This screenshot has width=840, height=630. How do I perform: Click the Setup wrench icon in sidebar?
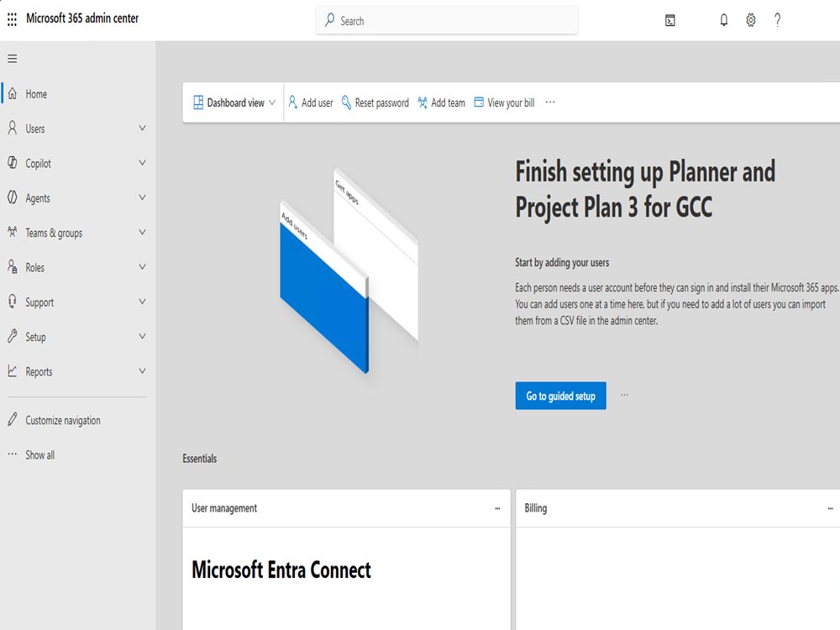13,336
